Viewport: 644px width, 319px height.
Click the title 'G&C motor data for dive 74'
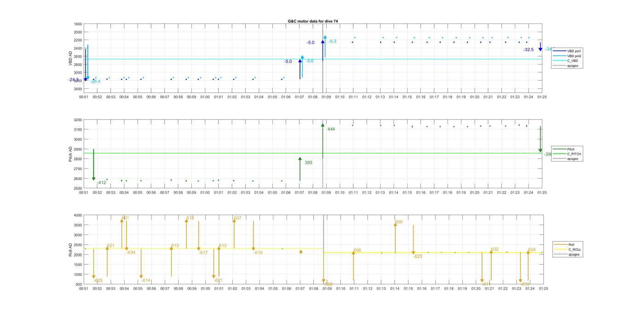point(313,21)
